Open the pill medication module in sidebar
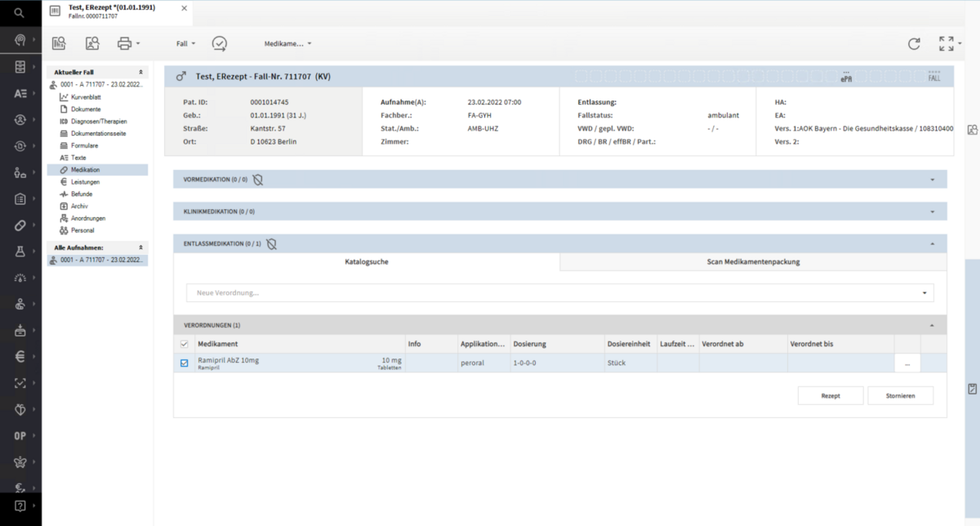This screenshot has width=980, height=526. click(20, 225)
